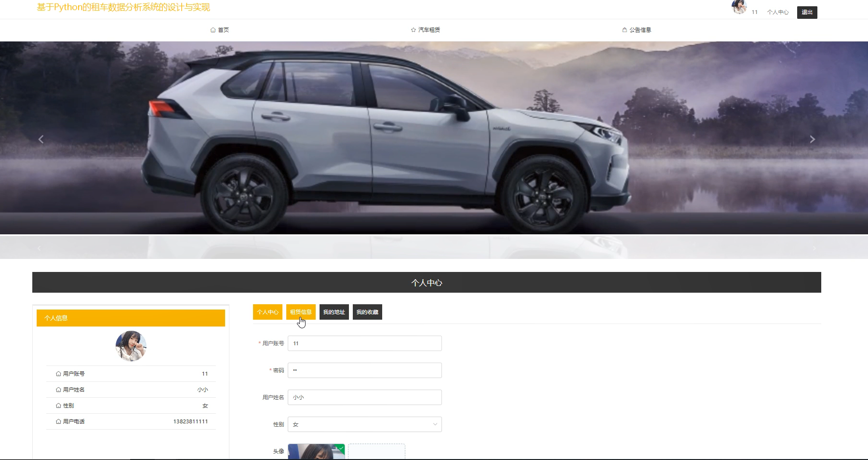Go to previous carousel slide arrow
This screenshot has height=460, width=868.
click(41, 139)
